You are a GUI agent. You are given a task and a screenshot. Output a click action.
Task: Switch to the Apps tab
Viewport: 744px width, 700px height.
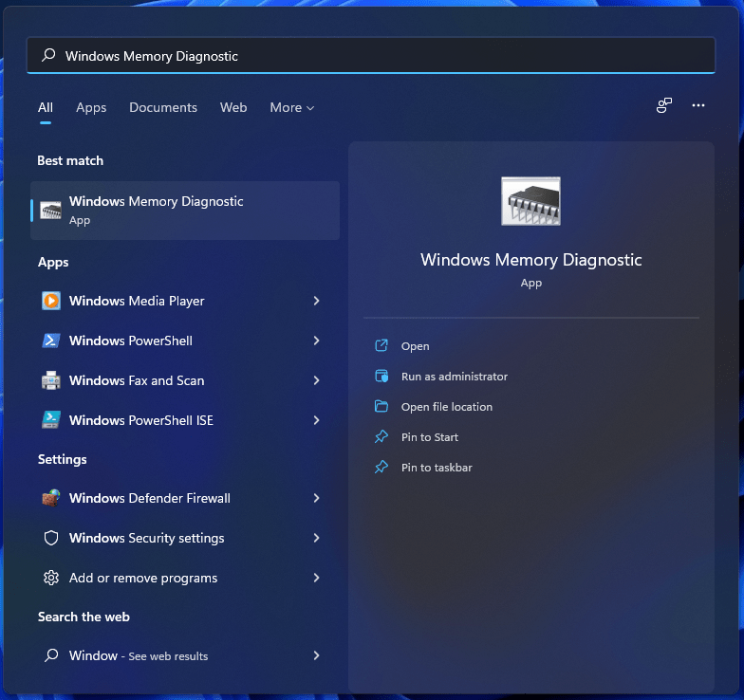(91, 108)
